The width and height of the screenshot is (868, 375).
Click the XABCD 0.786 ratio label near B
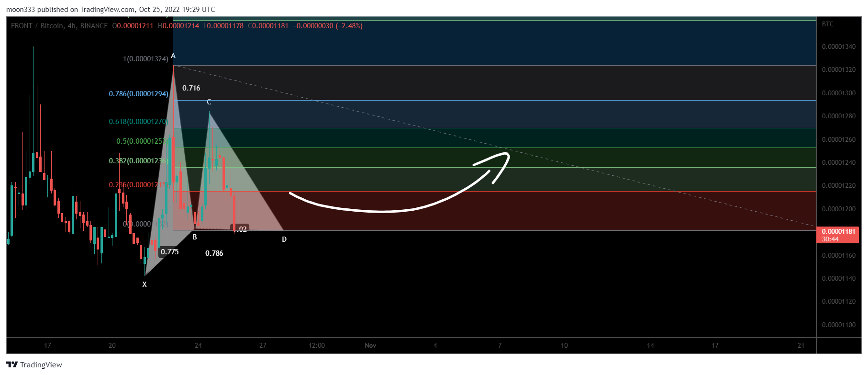(214, 253)
